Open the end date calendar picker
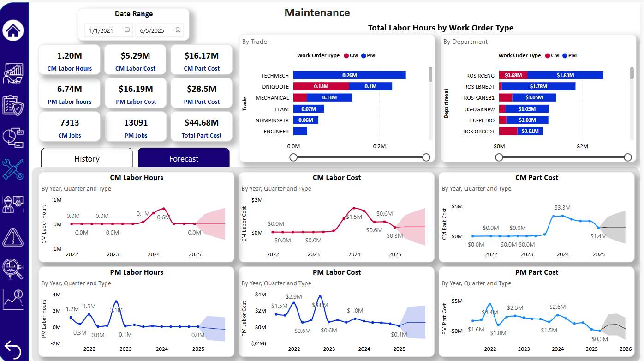The image size is (644, 361). 178,30
